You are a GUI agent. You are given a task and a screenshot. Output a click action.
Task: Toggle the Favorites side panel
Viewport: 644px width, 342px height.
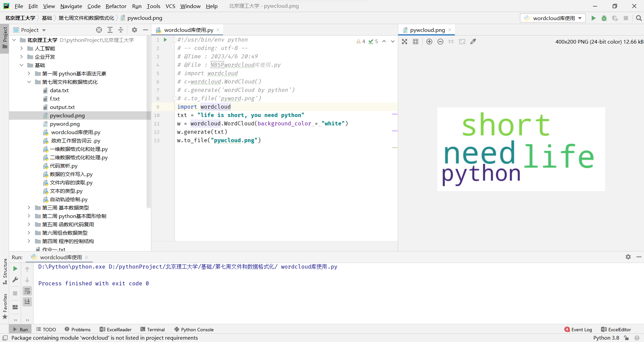pos(5,306)
